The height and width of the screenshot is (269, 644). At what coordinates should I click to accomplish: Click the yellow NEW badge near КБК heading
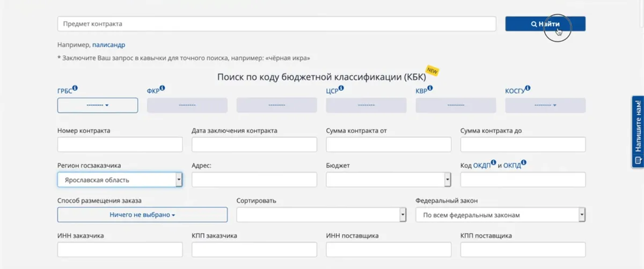pos(433,70)
